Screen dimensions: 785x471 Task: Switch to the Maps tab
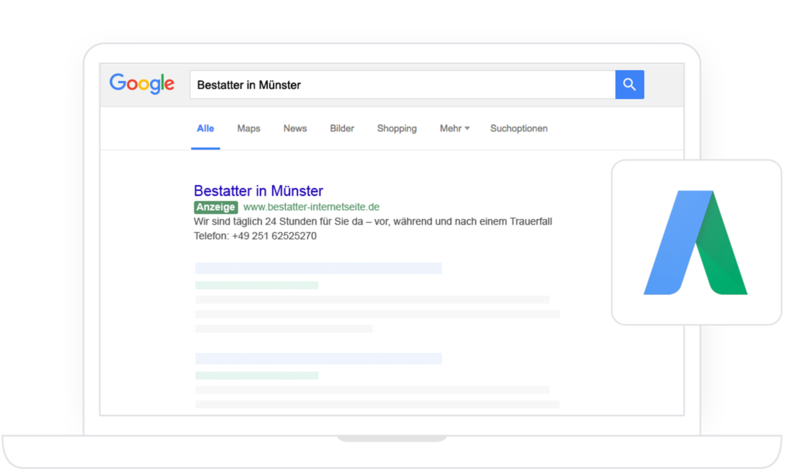[x=248, y=129]
